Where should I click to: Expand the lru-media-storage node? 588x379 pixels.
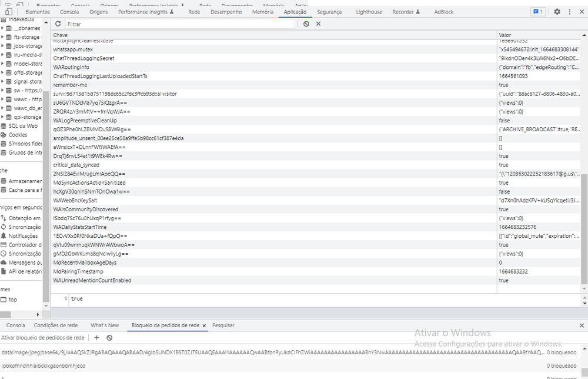[2, 55]
